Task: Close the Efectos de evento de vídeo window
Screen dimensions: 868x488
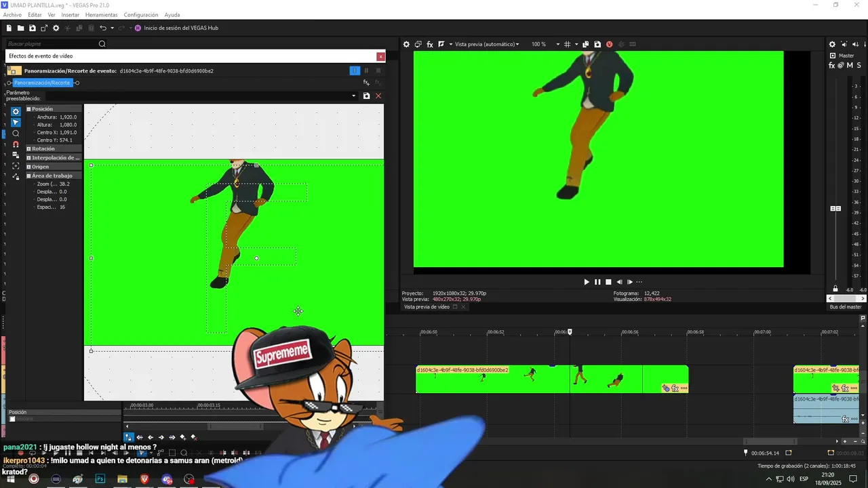Action: tap(380, 56)
